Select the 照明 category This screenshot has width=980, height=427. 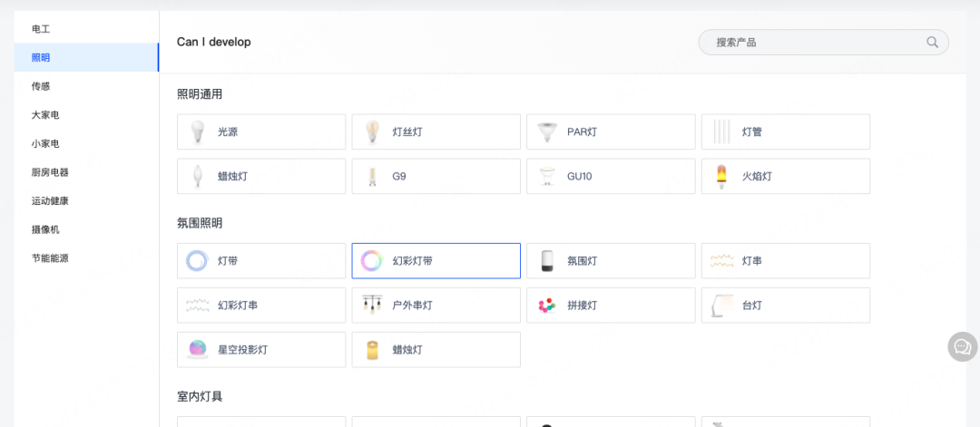[x=87, y=57]
